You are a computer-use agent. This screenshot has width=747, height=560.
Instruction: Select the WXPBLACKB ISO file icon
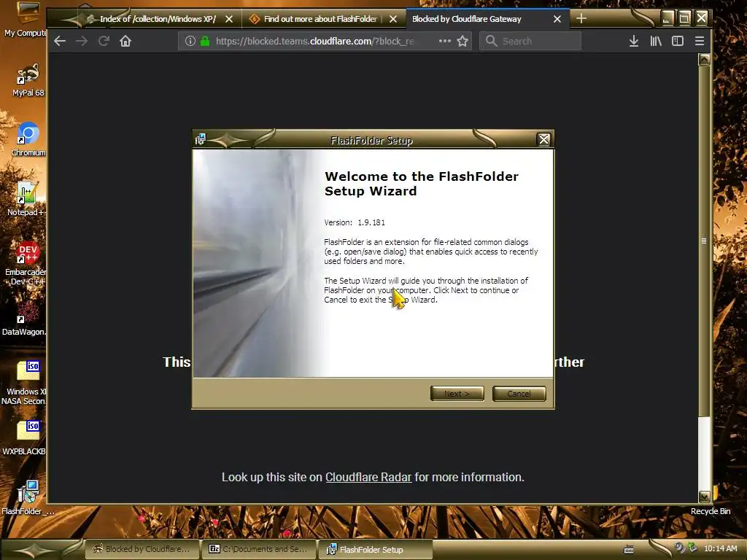pos(25,438)
